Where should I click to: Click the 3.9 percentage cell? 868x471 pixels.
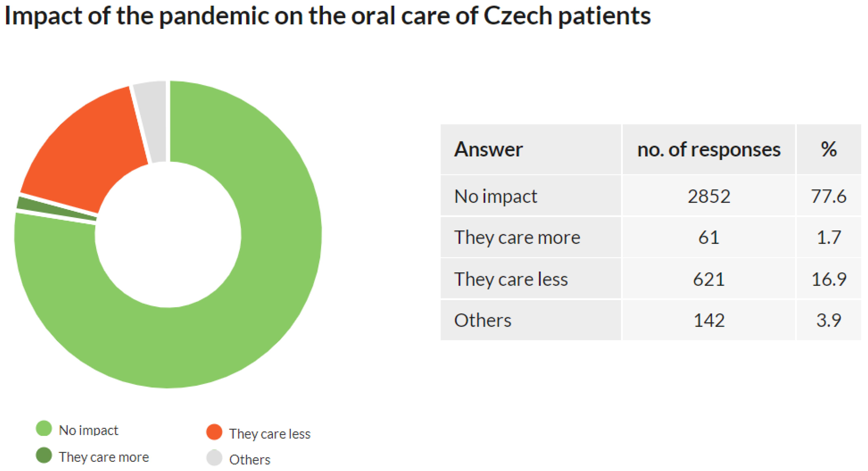[x=828, y=320]
